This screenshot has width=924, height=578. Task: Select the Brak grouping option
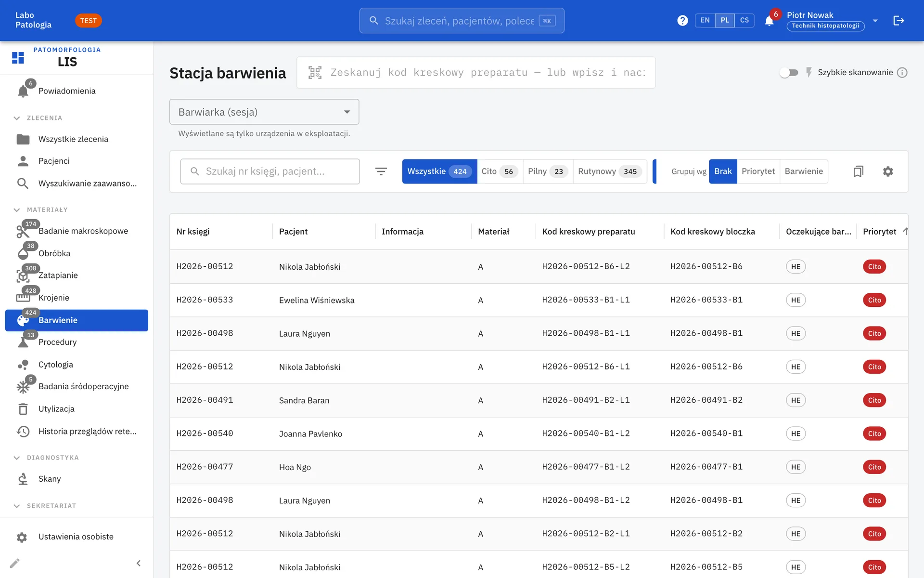point(723,171)
